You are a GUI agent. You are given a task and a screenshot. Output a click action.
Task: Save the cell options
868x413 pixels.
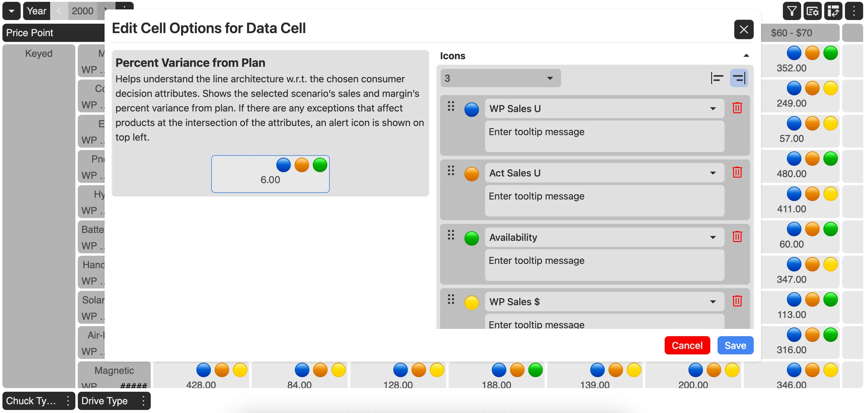pyautogui.click(x=735, y=345)
